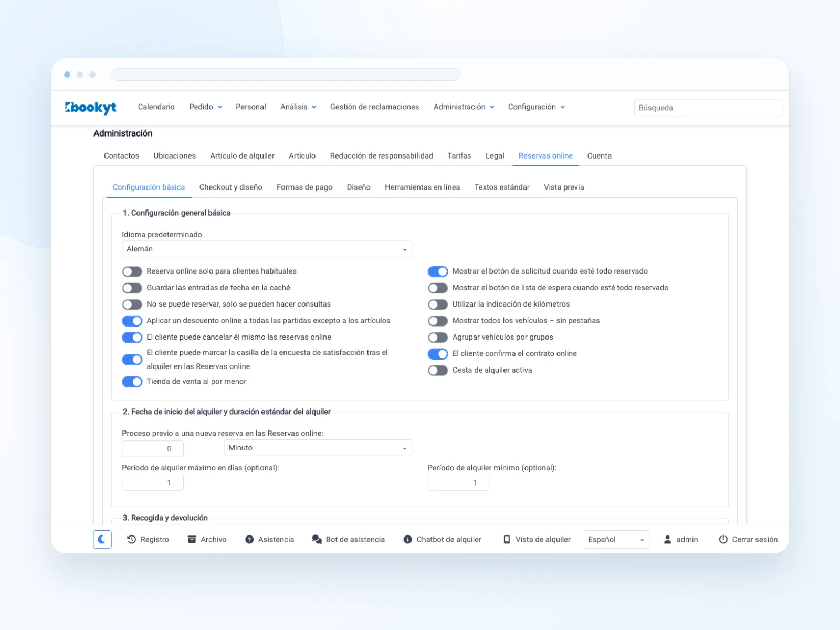Click Período de alquiler mínimo field
840x630 pixels.
(x=458, y=482)
